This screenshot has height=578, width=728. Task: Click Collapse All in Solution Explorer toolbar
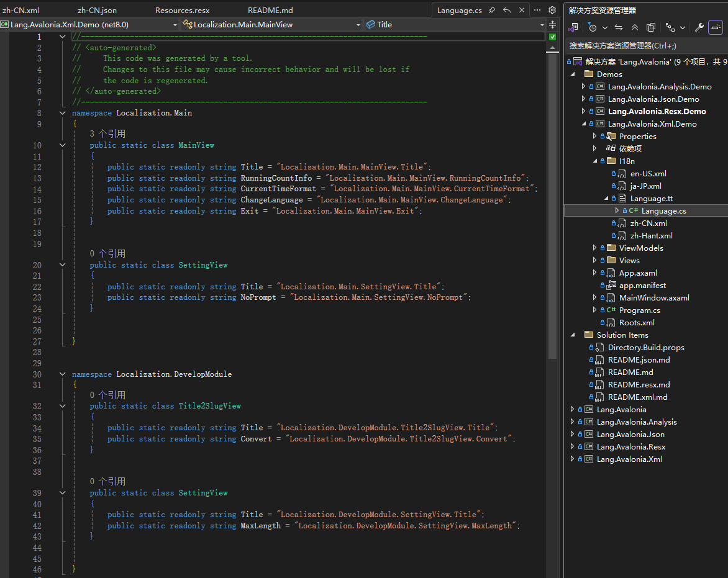coord(634,27)
